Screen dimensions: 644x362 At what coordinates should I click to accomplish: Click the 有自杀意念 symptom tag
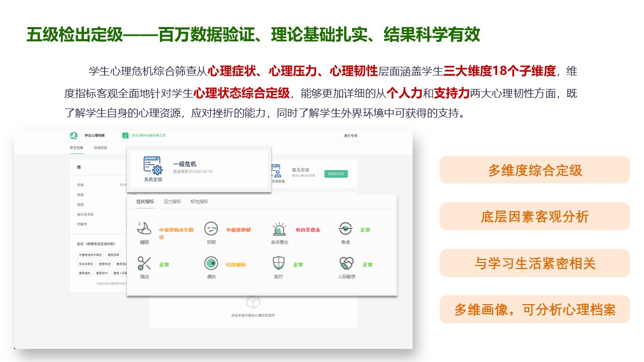(86, 264)
